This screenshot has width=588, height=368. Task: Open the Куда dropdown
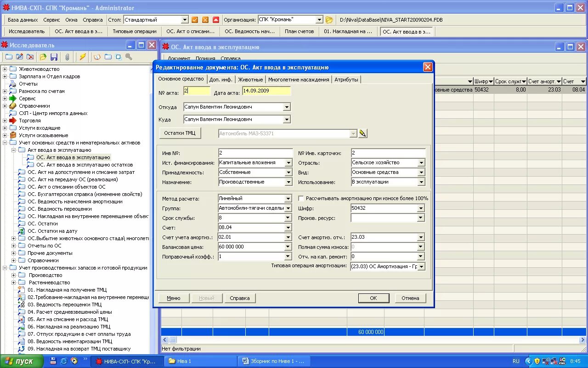(287, 119)
